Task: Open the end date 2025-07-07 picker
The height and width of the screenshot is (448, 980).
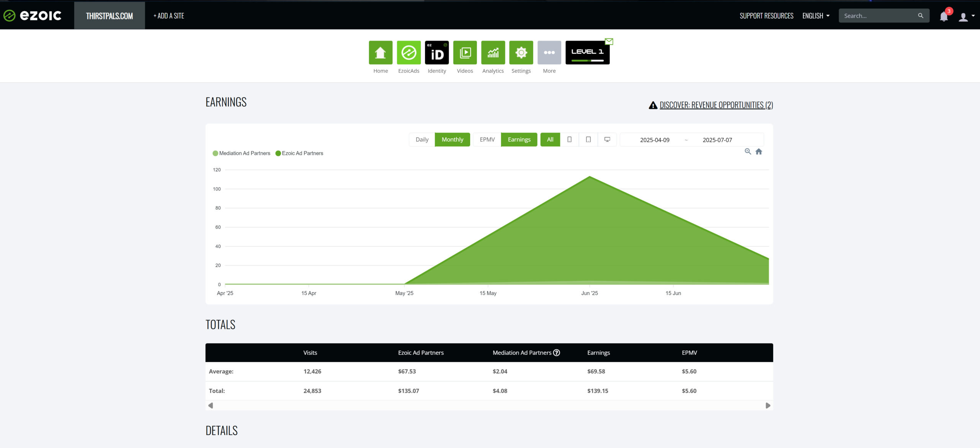Action: coord(717,140)
